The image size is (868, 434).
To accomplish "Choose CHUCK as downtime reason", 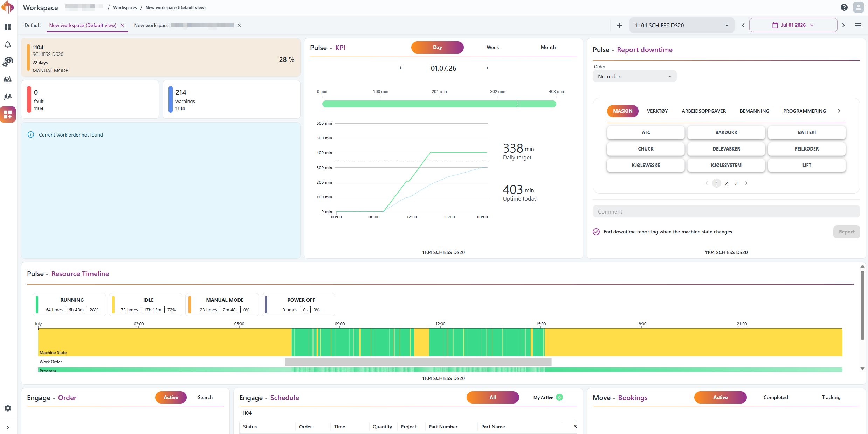I will 646,149.
